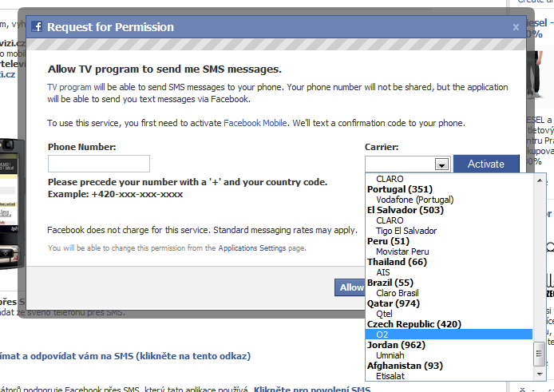Select CLARO carrier under El Salvador
This screenshot has width=554, height=392.
[449, 220]
